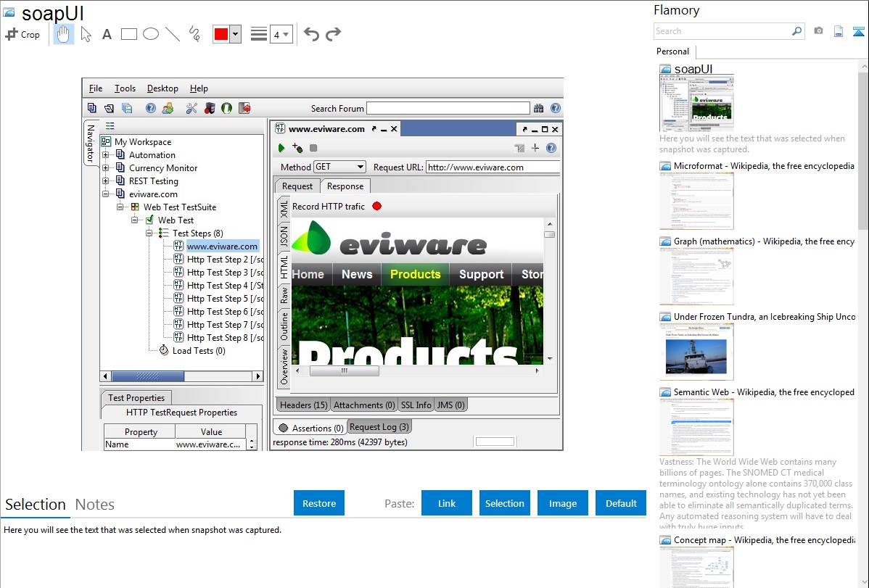Click the line thickness icon
The width and height of the screenshot is (869, 588).
[259, 34]
